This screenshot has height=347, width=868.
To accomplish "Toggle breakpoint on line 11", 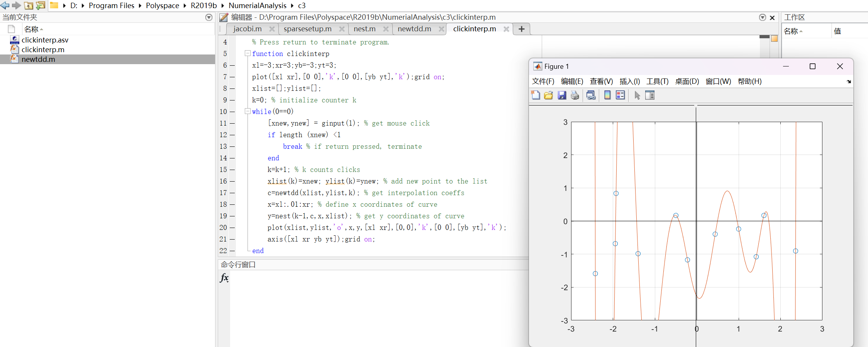I will pyautogui.click(x=232, y=123).
